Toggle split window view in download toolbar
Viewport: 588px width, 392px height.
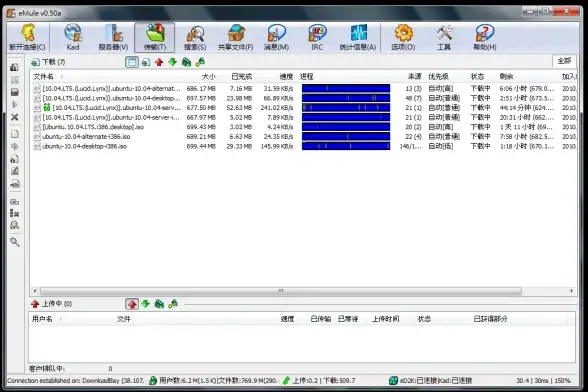point(132,62)
